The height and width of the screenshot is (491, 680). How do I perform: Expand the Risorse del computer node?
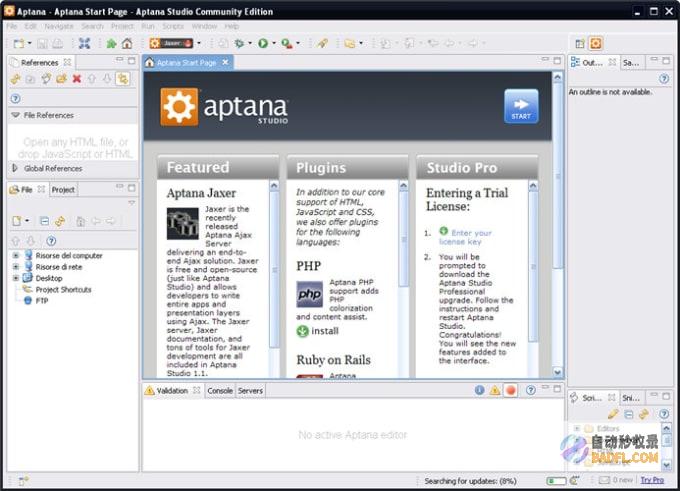(x=16, y=255)
